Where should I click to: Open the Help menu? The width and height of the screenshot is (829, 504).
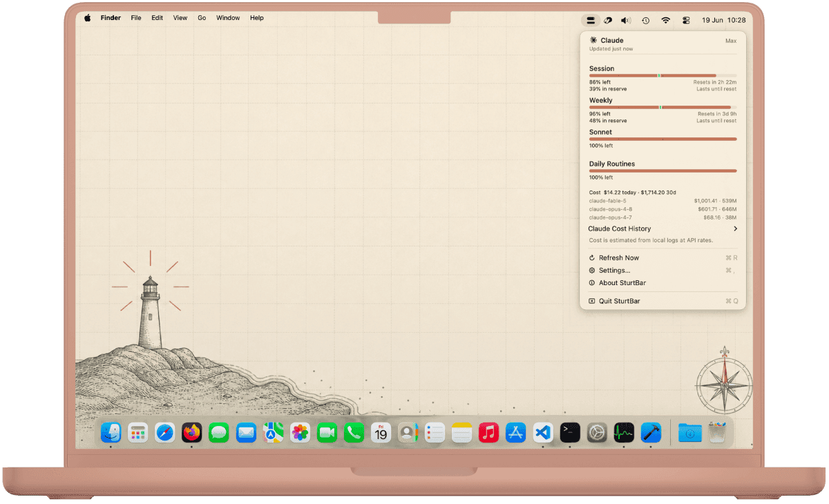[257, 18]
